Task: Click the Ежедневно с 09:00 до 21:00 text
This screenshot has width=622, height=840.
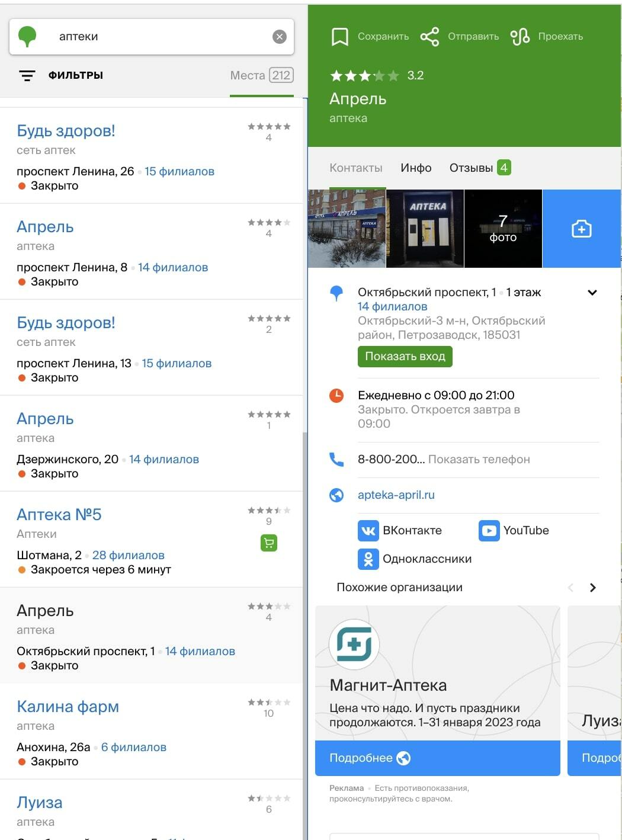Action: coord(436,395)
